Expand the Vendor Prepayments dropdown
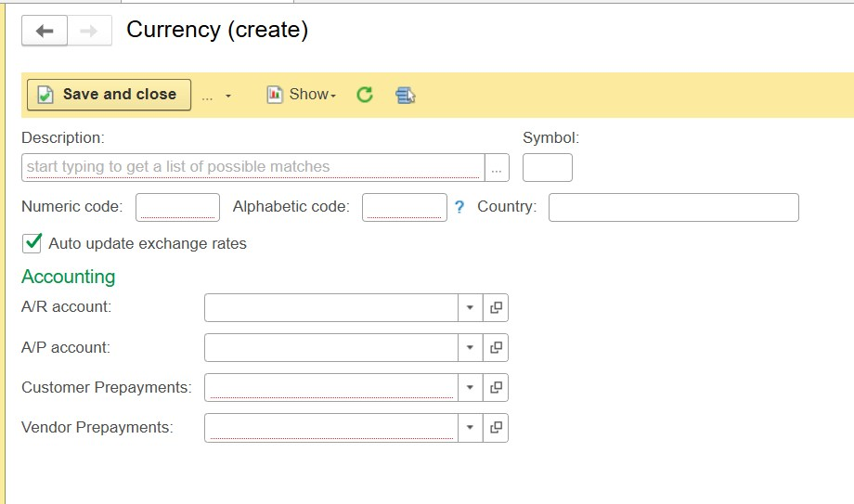The width and height of the screenshot is (854, 504). (470, 427)
